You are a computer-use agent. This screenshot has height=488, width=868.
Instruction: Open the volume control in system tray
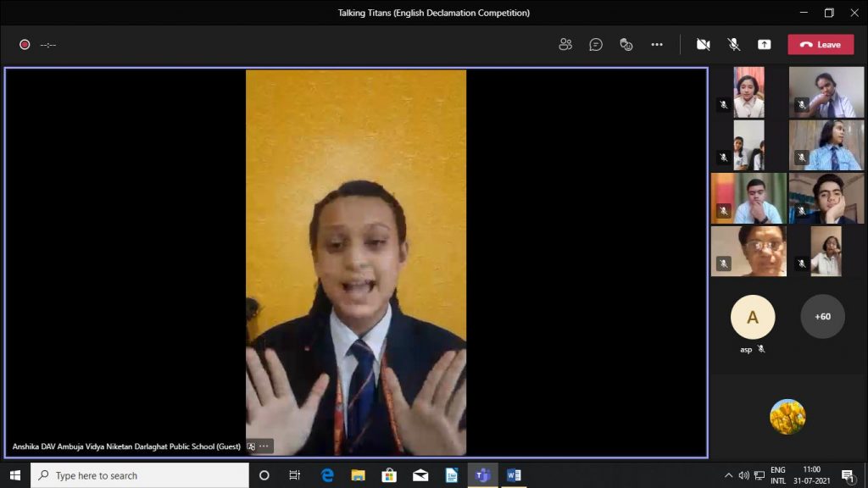coord(743,475)
